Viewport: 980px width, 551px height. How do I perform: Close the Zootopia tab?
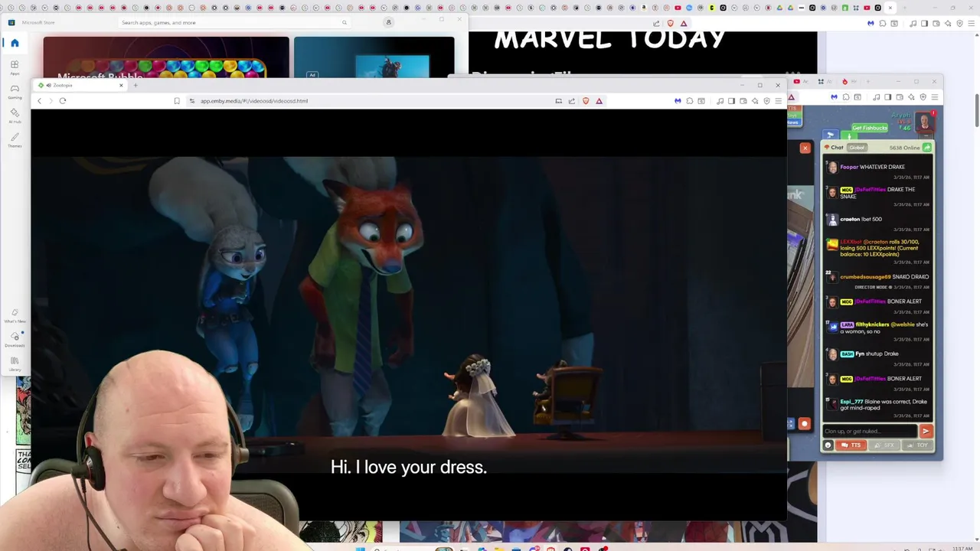pyautogui.click(x=121, y=85)
